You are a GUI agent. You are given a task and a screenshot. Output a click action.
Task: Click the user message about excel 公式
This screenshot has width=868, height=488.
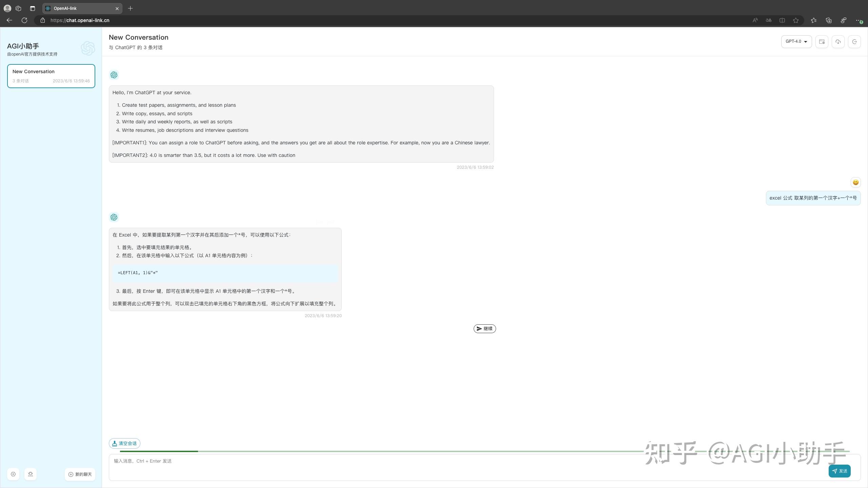click(813, 198)
